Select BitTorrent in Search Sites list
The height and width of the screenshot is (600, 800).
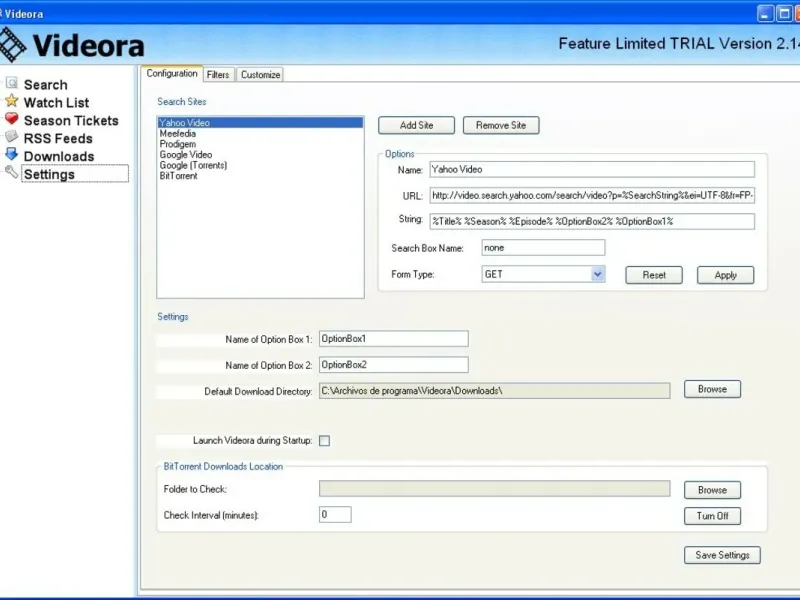pyautogui.click(x=260, y=176)
